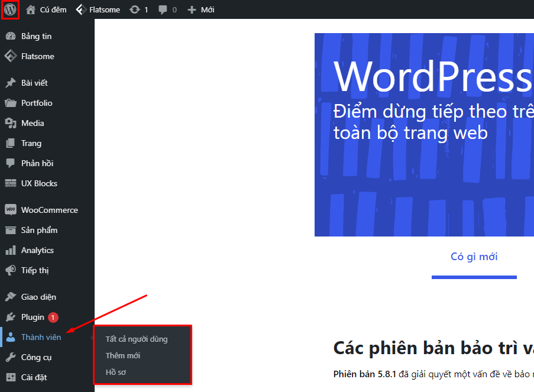The height and width of the screenshot is (392, 534).
Task: Click the Media library icon
Action: (x=11, y=123)
